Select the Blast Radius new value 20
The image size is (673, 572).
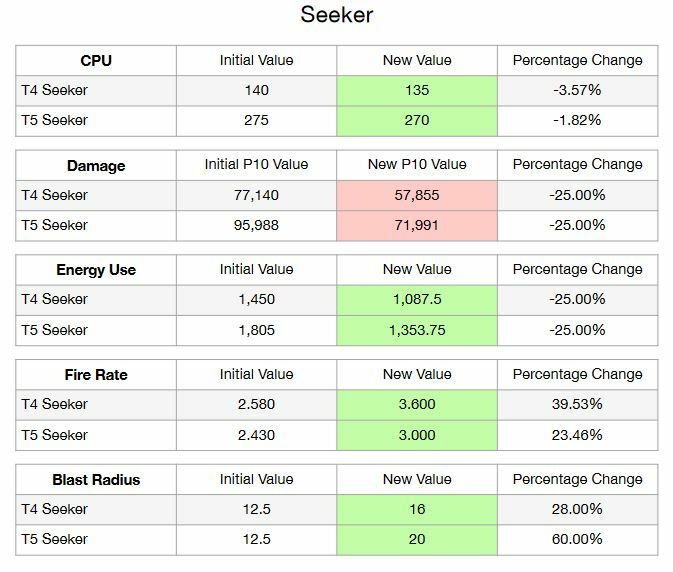pos(417,540)
